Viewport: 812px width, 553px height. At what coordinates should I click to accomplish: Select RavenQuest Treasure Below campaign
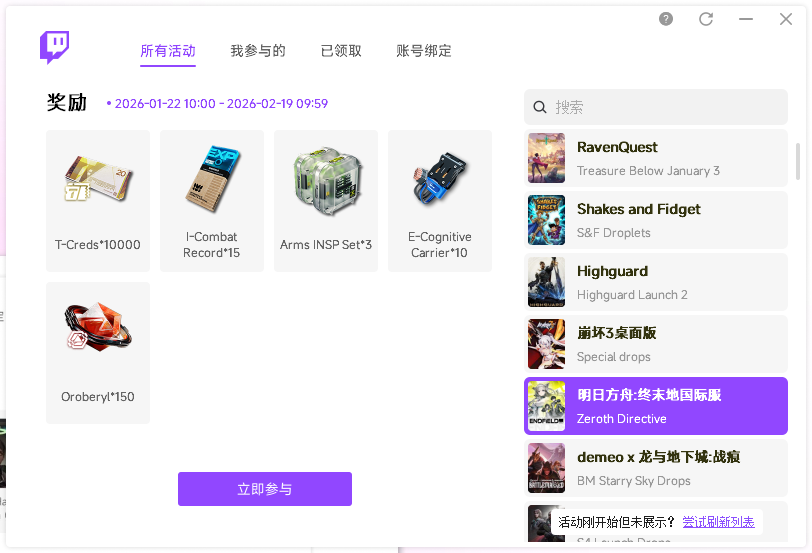pyautogui.click(x=656, y=158)
